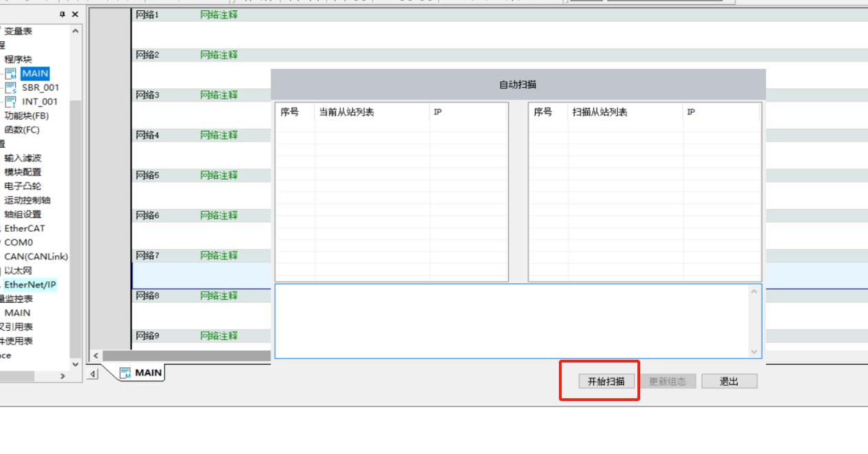
Task: Click editor horizontal scroll left arrow
Action: [x=96, y=356]
